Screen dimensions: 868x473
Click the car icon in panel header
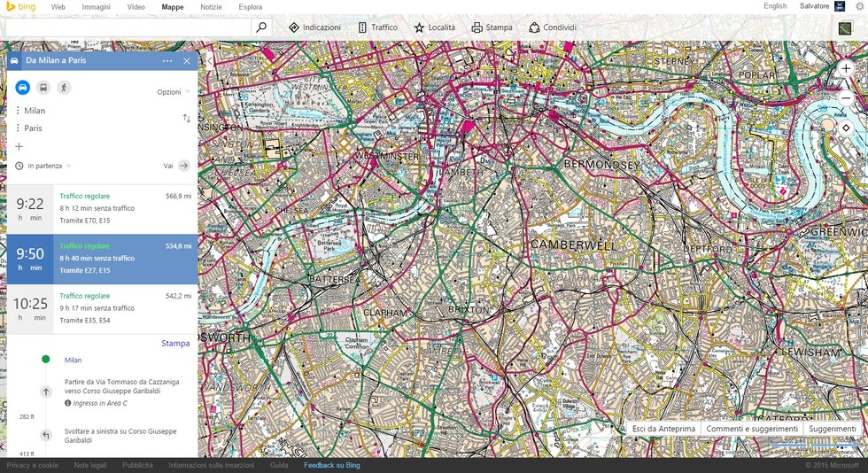click(x=14, y=61)
